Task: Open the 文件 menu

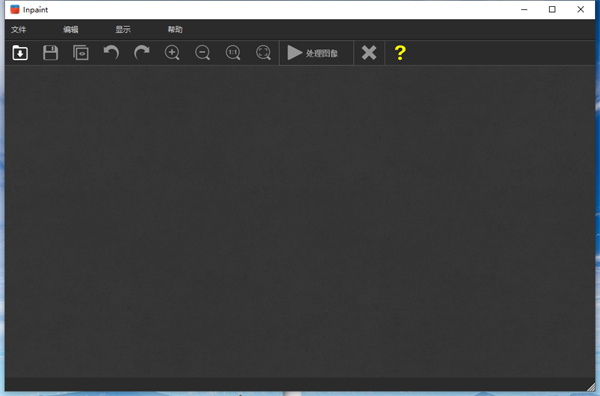Action: pyautogui.click(x=18, y=29)
